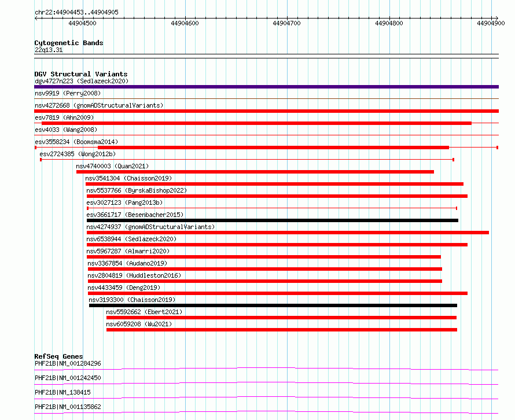
Task: Click the chr22:44904453..44904905 region label
Action: tap(76, 12)
